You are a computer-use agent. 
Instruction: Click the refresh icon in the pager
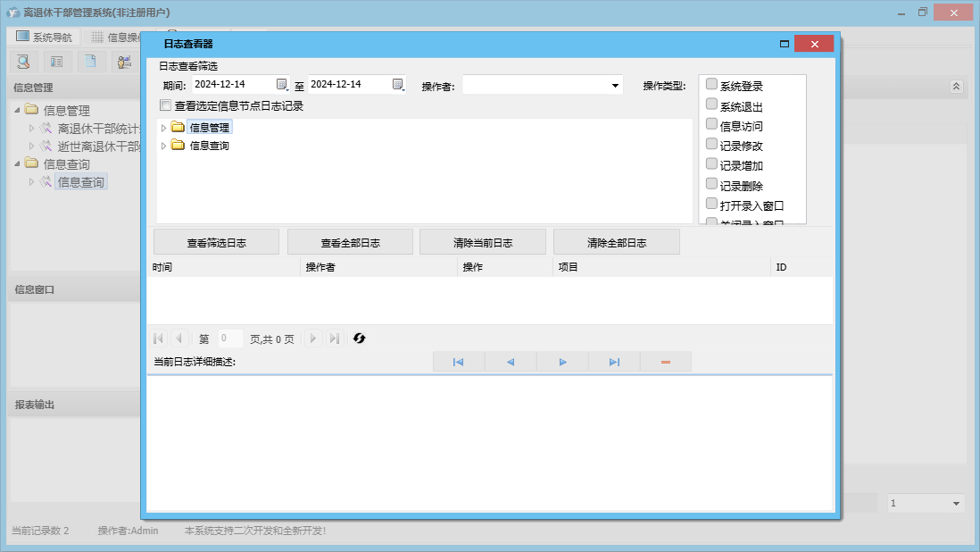coord(359,339)
